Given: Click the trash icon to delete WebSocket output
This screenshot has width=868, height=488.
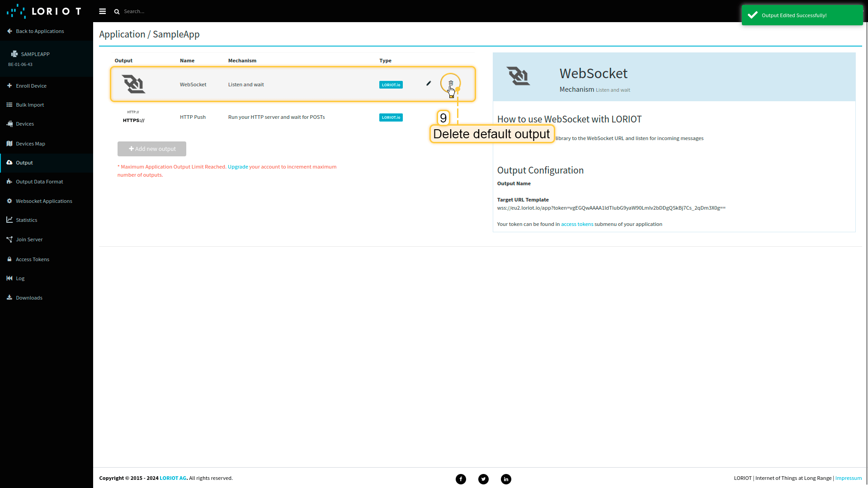Looking at the screenshot, I should pyautogui.click(x=451, y=83).
